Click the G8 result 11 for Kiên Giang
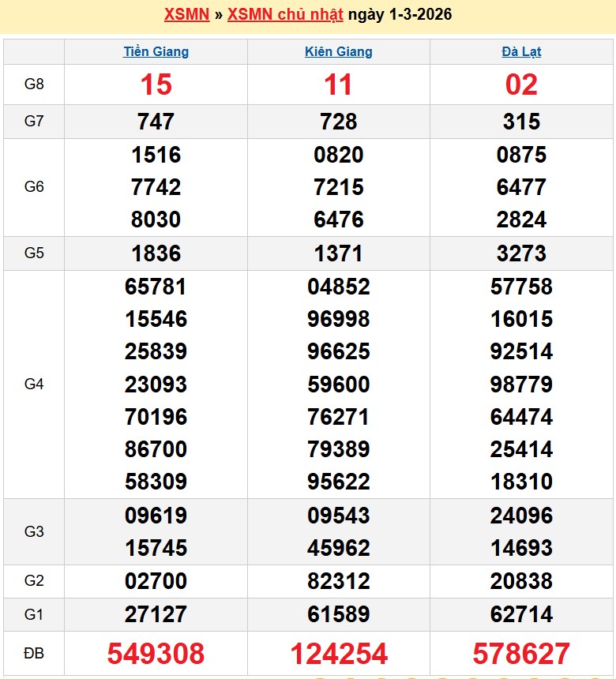The height and width of the screenshot is (679, 616). pyautogui.click(x=338, y=84)
